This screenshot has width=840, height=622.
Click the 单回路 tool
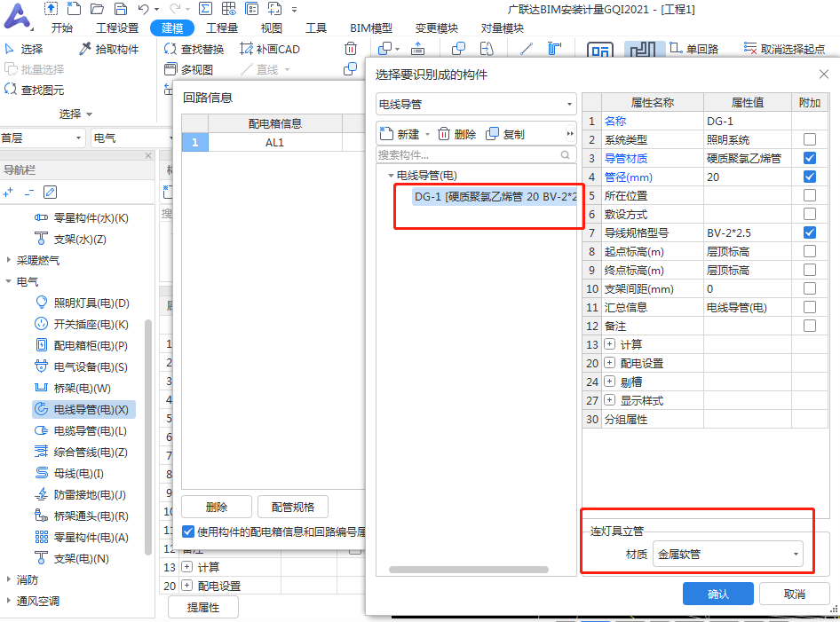[693, 50]
